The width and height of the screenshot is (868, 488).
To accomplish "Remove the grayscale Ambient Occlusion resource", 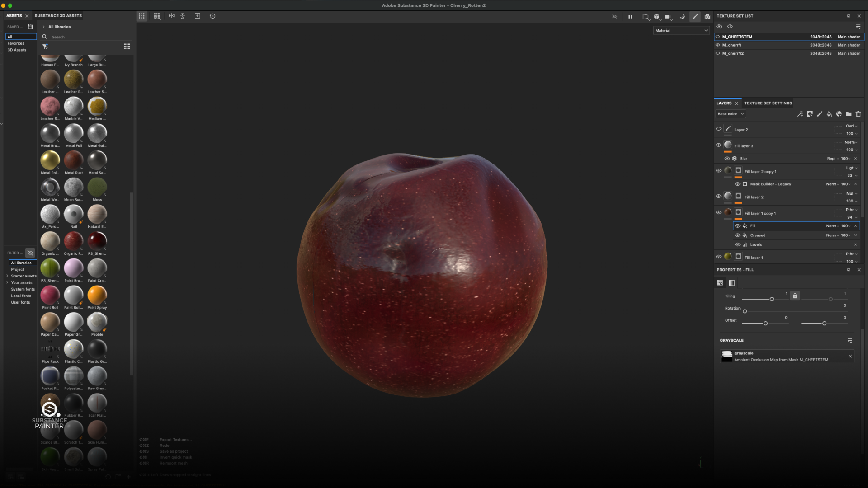I will 850,357.
